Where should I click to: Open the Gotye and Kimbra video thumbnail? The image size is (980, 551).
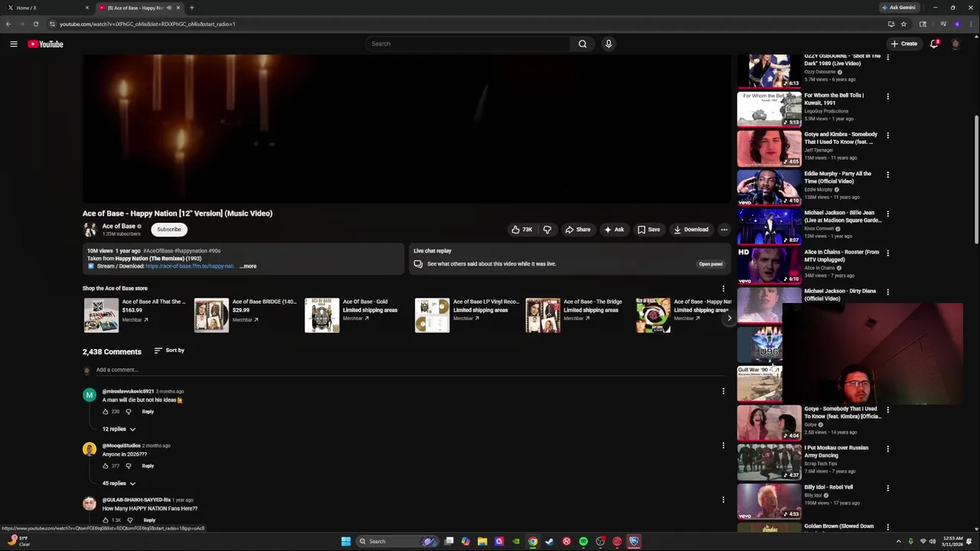coord(769,148)
